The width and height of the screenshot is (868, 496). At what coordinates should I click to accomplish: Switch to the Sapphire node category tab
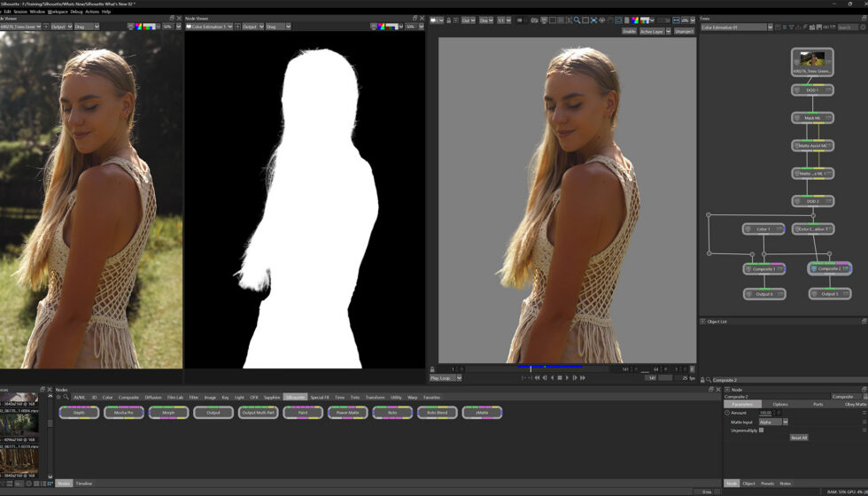(x=272, y=397)
